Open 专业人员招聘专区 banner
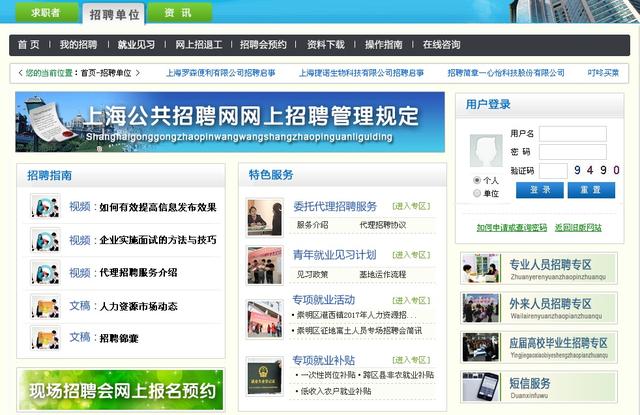This screenshot has height=415, width=640. (x=539, y=268)
